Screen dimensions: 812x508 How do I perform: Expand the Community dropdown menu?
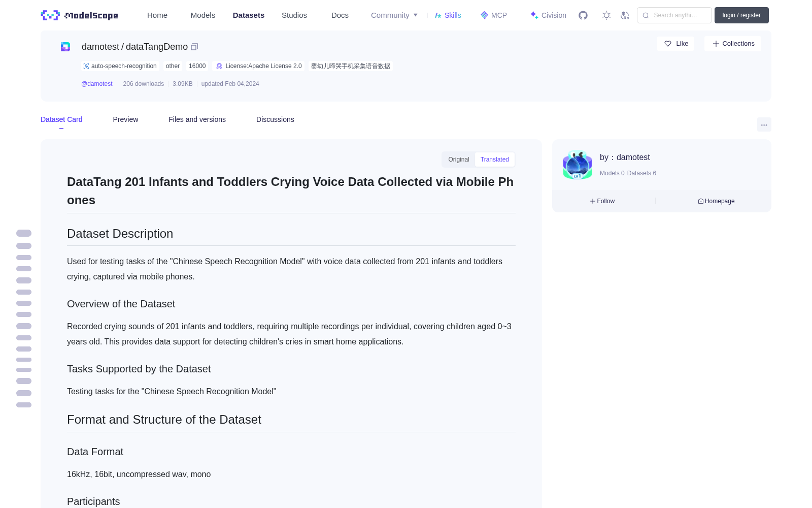(x=394, y=15)
